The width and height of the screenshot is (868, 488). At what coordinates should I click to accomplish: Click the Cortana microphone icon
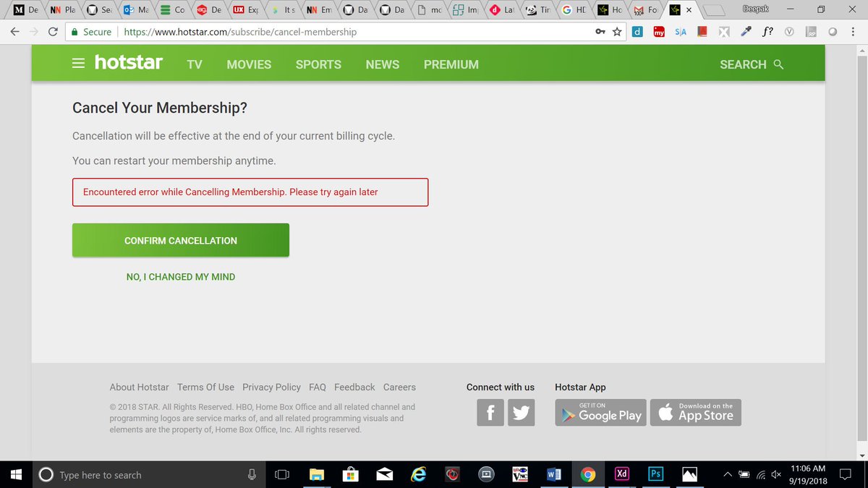click(252, 474)
